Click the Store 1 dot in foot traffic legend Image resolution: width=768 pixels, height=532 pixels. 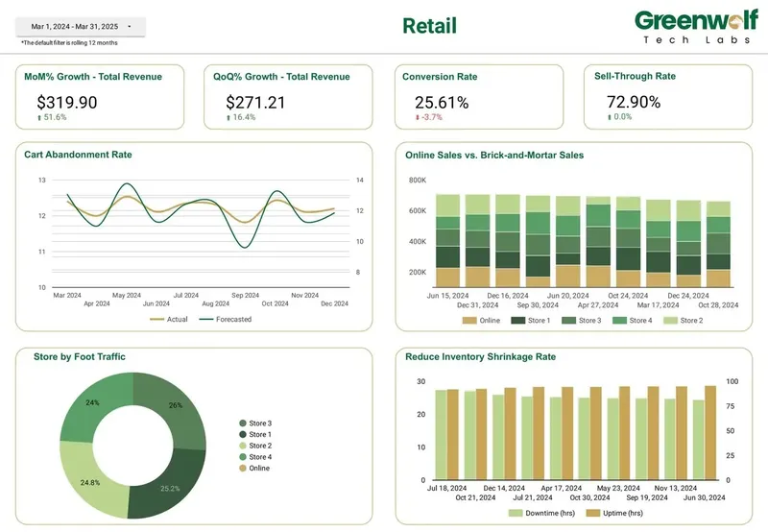[x=243, y=434]
